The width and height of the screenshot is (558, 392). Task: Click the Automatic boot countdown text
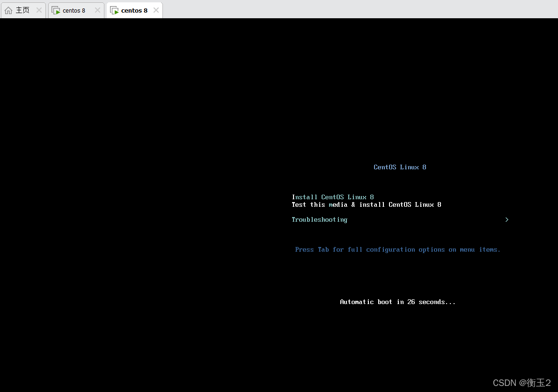(x=397, y=302)
